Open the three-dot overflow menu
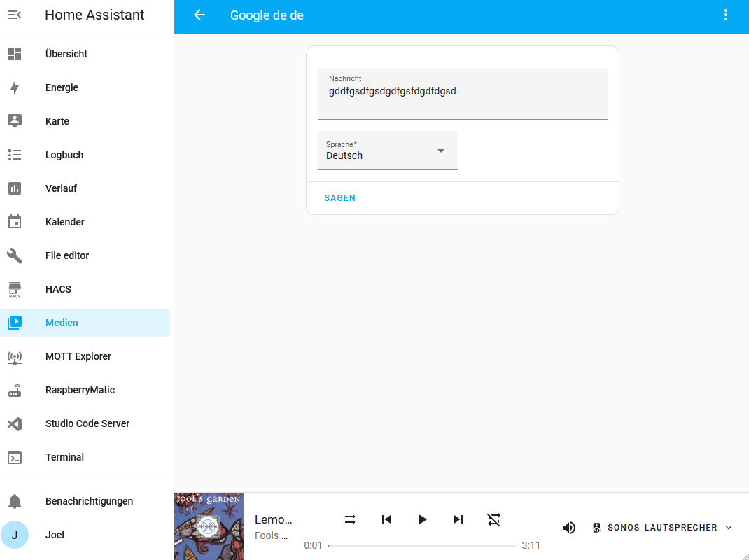749x560 pixels. 726,15
